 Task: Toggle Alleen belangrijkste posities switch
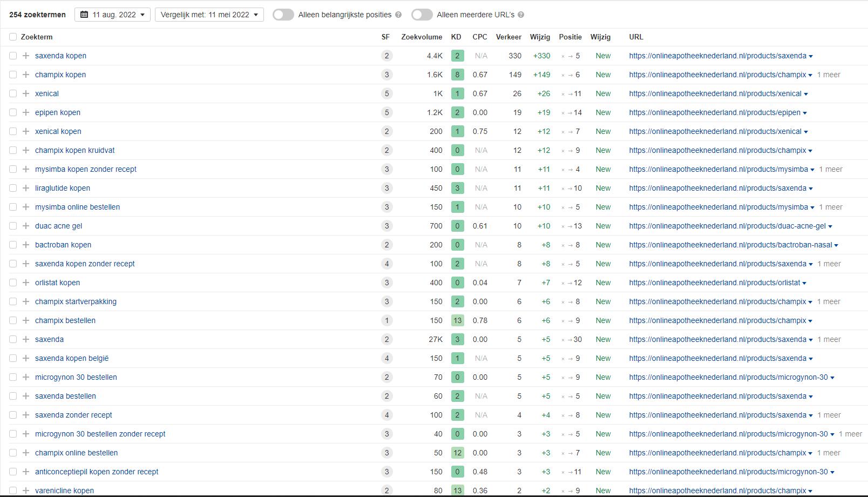[283, 15]
